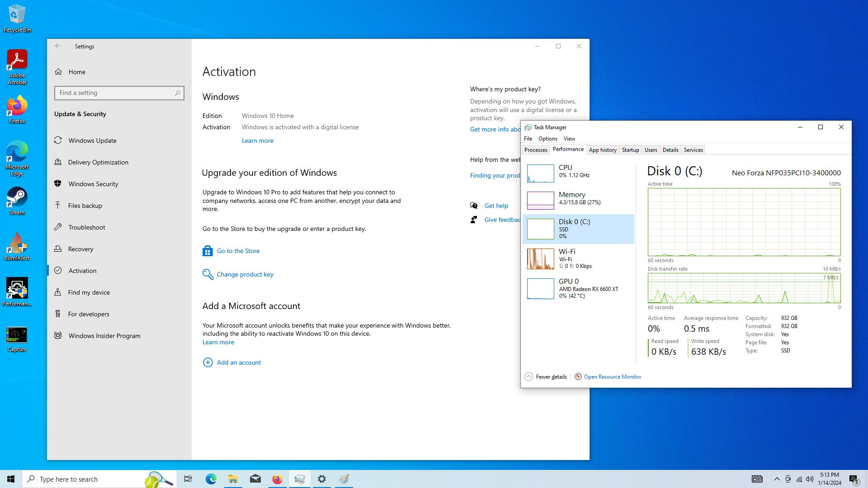The height and width of the screenshot is (488, 868).
Task: Open the View menu in Task Manager
Action: [x=569, y=139]
